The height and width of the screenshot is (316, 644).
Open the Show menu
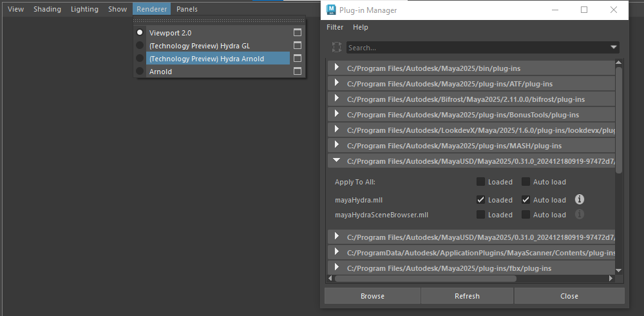(117, 9)
